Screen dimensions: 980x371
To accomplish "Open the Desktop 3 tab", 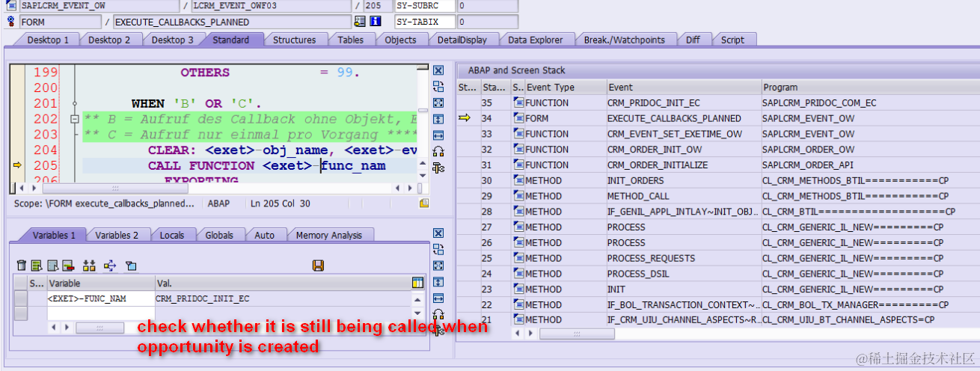I will (172, 40).
